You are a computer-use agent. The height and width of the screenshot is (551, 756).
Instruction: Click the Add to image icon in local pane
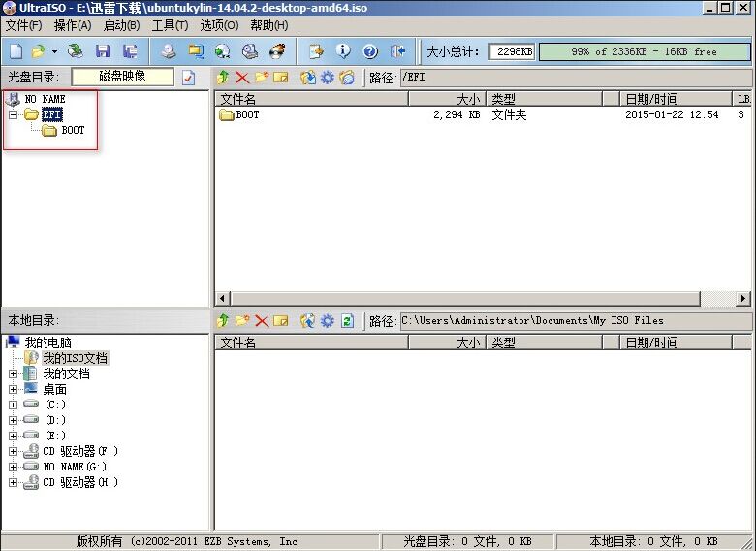click(307, 321)
